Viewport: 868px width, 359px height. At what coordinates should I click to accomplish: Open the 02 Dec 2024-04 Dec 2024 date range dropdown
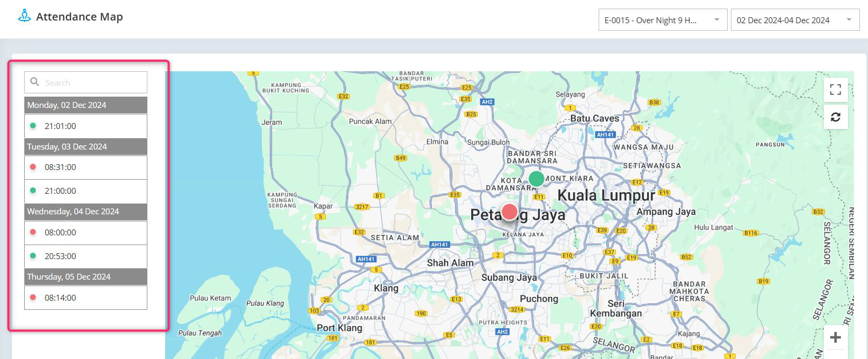pos(795,20)
